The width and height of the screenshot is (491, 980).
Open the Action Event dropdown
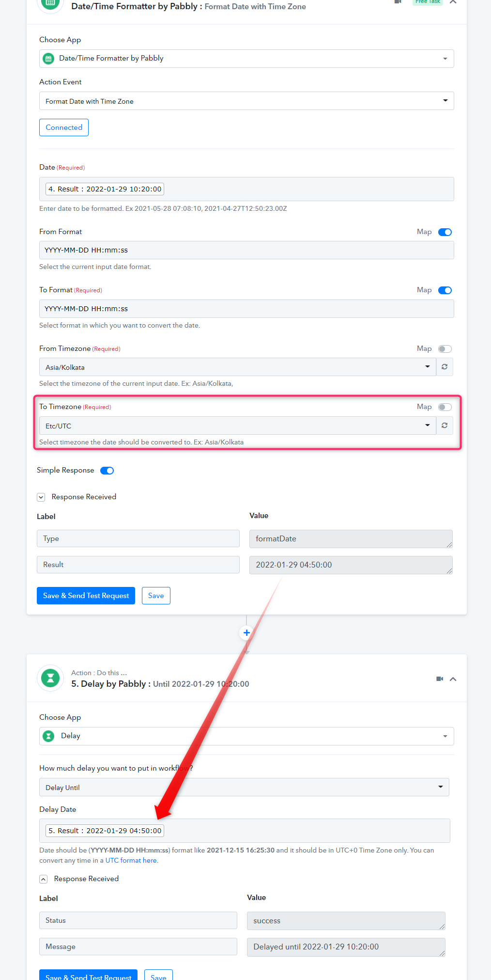246,101
